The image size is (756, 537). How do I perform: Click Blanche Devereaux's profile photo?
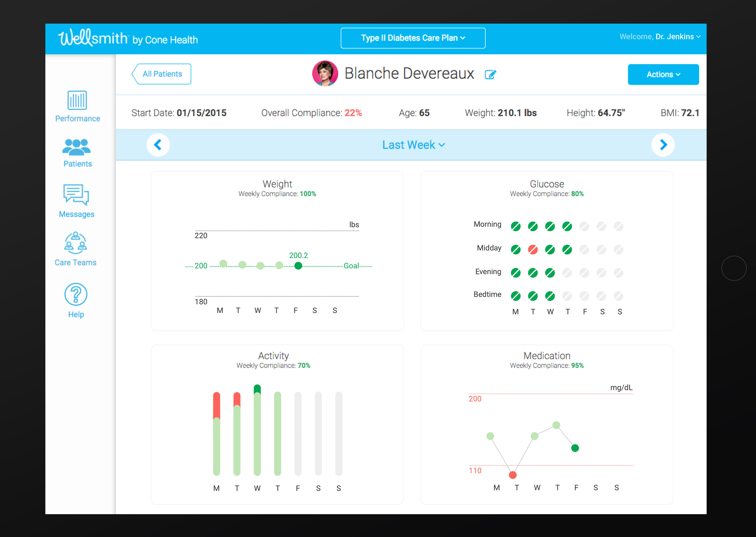pos(325,73)
